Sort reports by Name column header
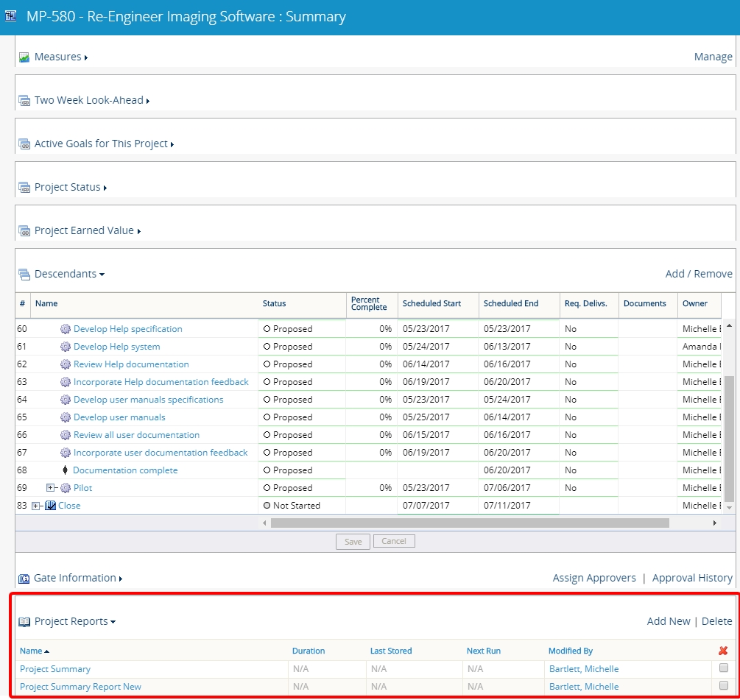 pos(31,651)
